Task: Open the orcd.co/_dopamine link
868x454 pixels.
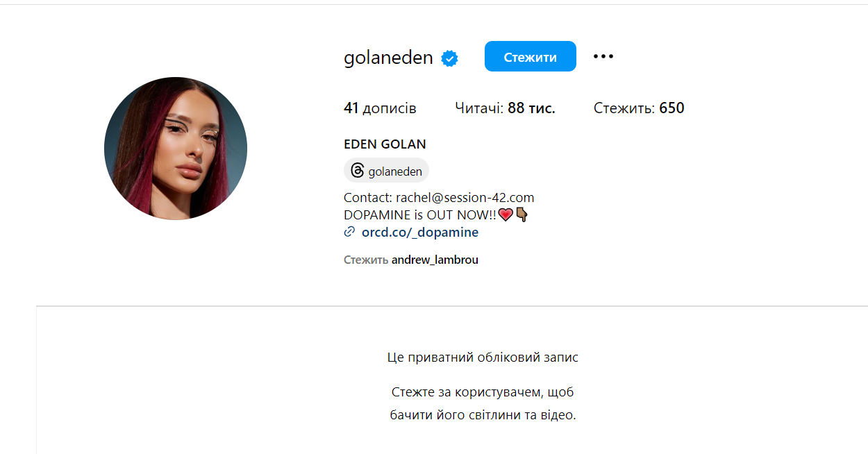Action: coord(419,233)
